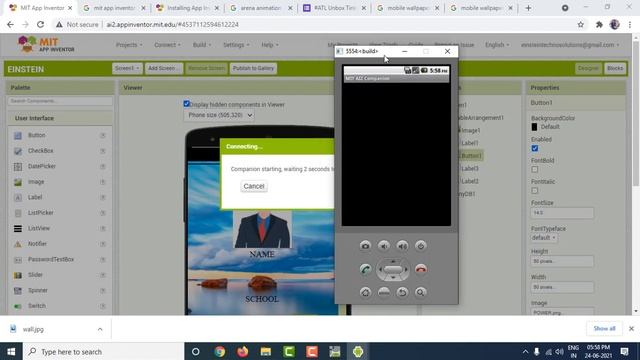
Task: Select the Notifier component in Palette
Action: 37,244
